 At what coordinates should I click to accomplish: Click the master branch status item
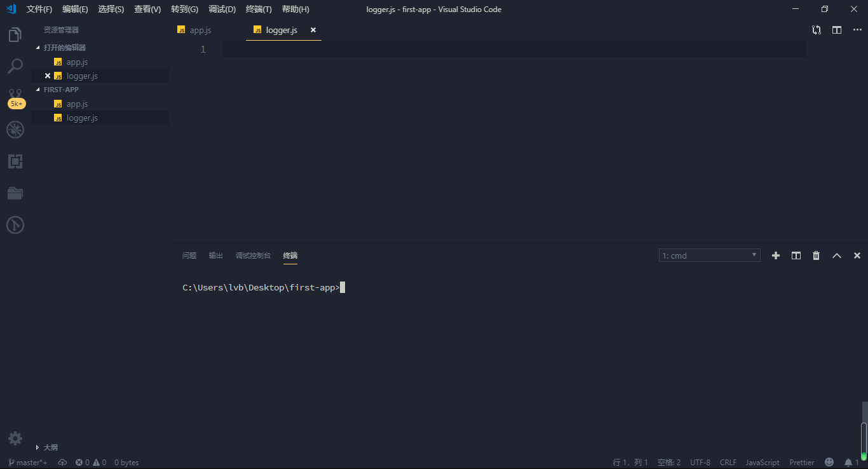pyautogui.click(x=28, y=463)
